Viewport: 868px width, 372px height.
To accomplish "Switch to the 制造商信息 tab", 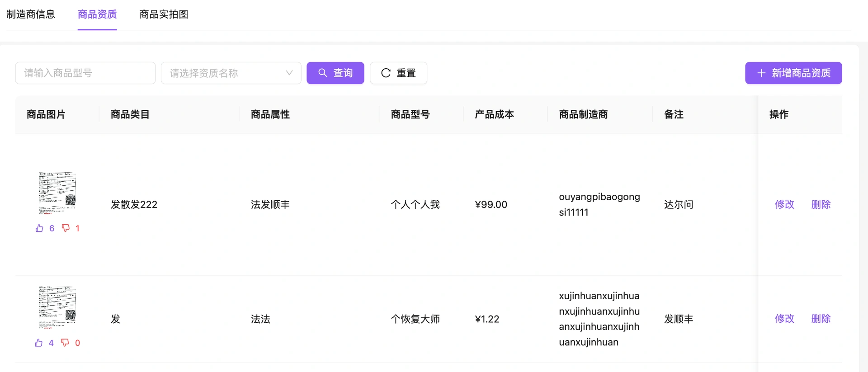I will (x=31, y=14).
